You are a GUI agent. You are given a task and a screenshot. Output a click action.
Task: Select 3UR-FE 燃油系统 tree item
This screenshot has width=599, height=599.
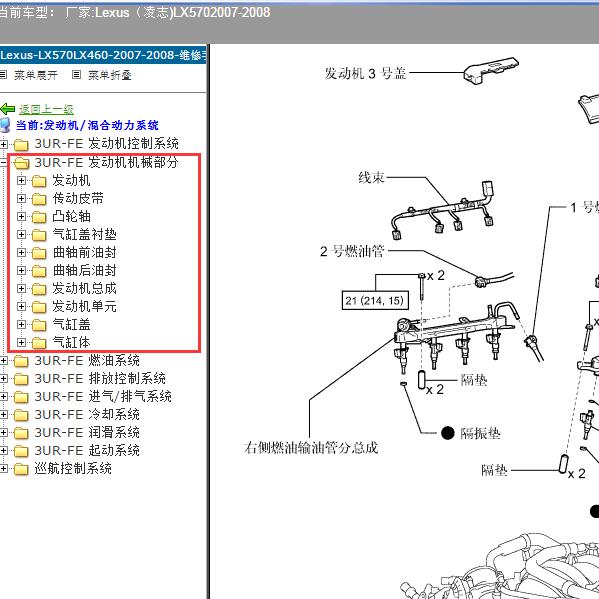[x=87, y=360]
